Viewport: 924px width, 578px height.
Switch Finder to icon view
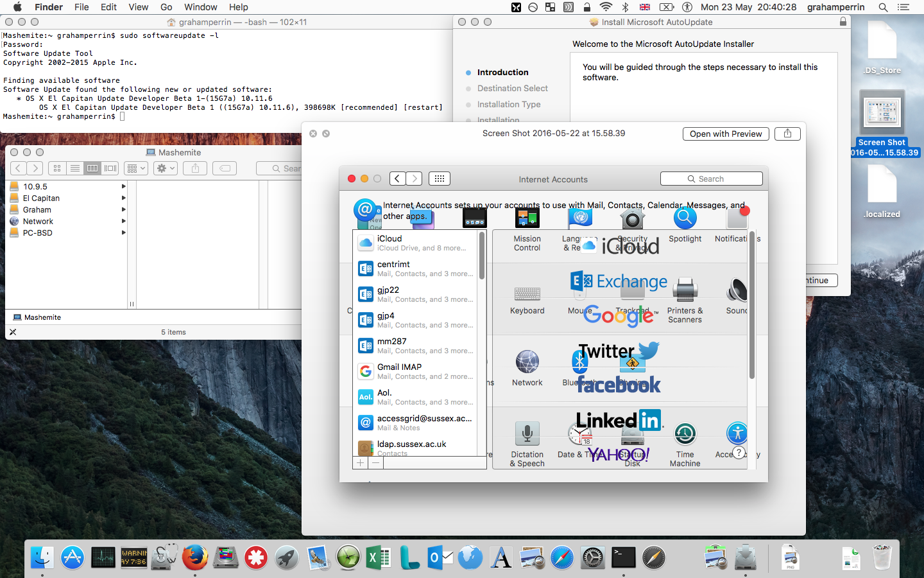57,168
